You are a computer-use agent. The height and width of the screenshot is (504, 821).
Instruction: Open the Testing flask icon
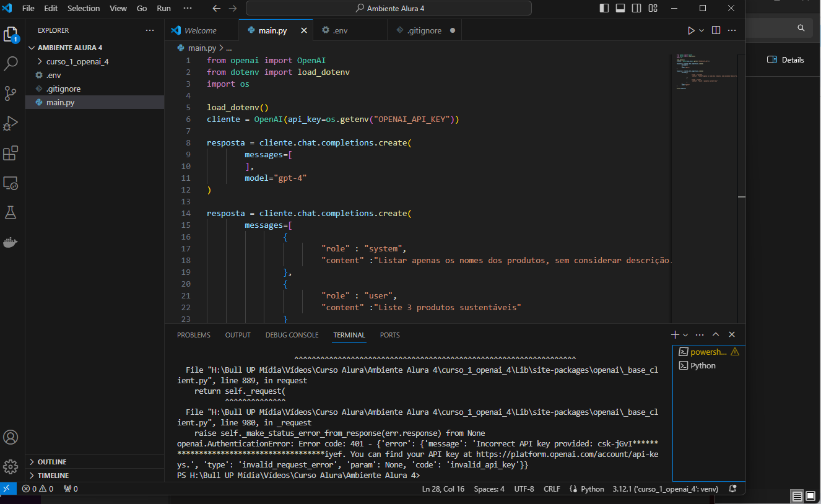click(x=11, y=212)
